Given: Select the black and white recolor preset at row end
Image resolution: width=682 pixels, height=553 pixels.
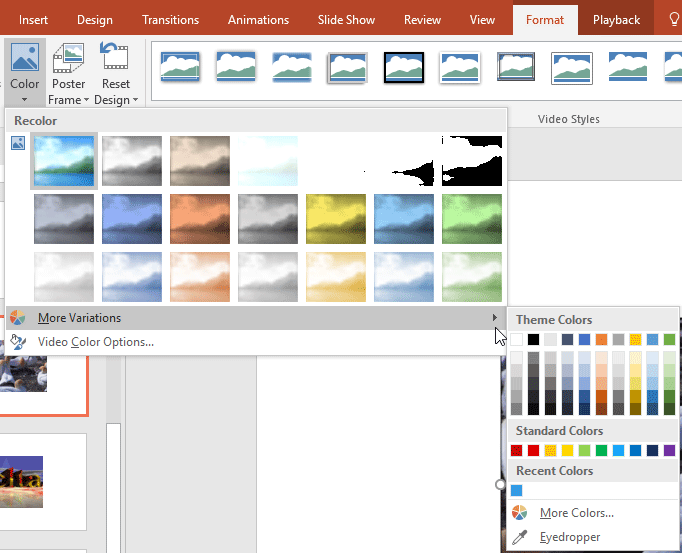Looking at the screenshot, I should 472,160.
